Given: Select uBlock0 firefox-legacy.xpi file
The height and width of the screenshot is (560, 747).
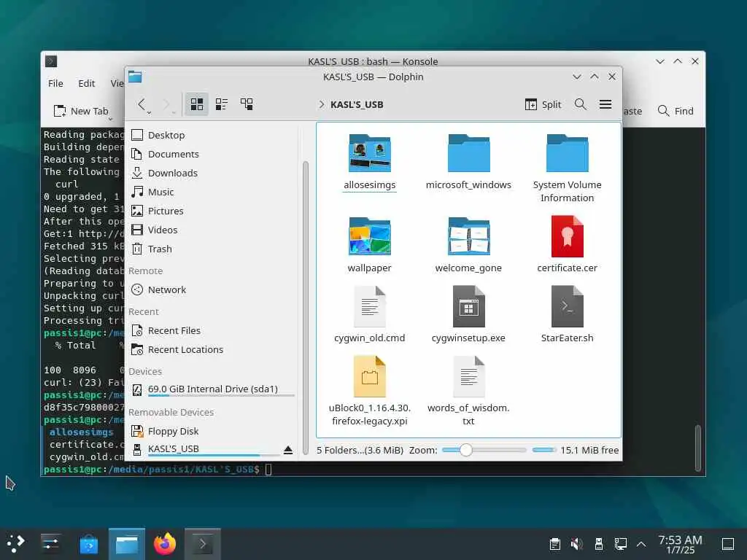Looking at the screenshot, I should click(x=370, y=391).
